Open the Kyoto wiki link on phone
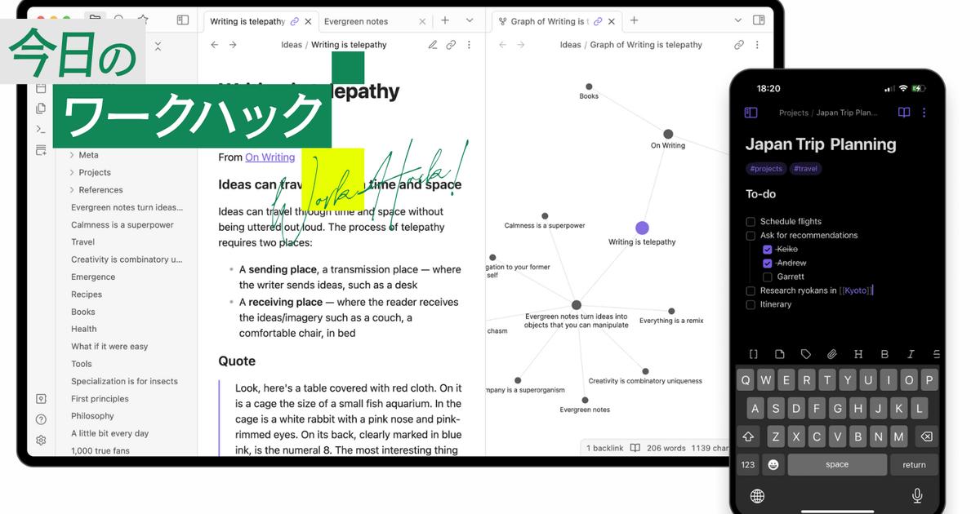 [x=856, y=290]
